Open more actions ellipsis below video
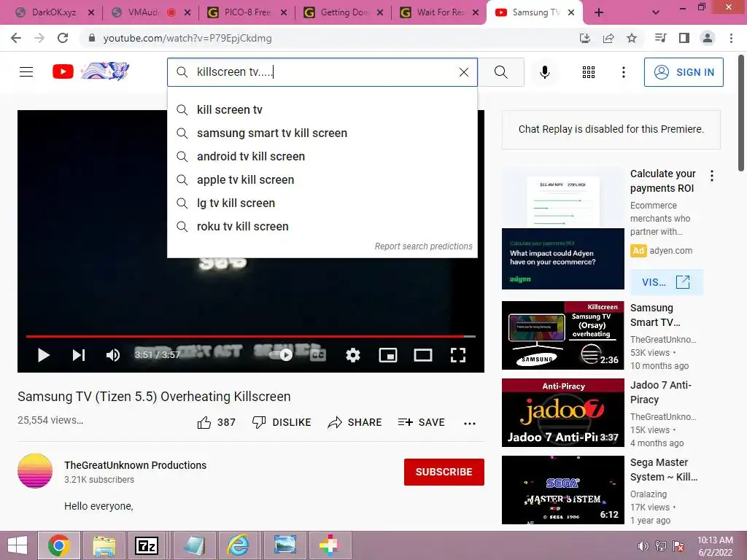747x560 pixels. tap(470, 423)
